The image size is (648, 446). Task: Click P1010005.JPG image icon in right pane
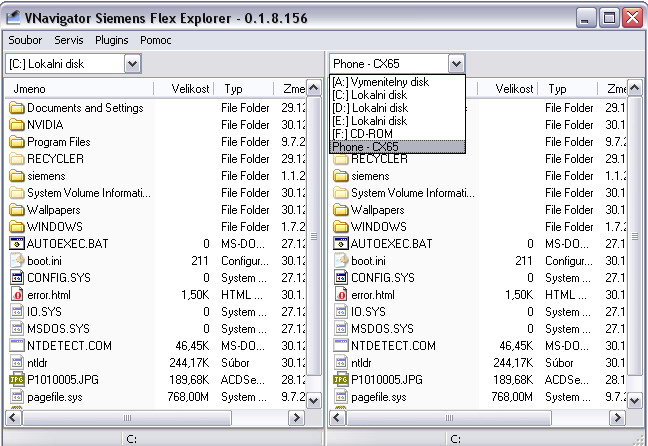pos(341,379)
